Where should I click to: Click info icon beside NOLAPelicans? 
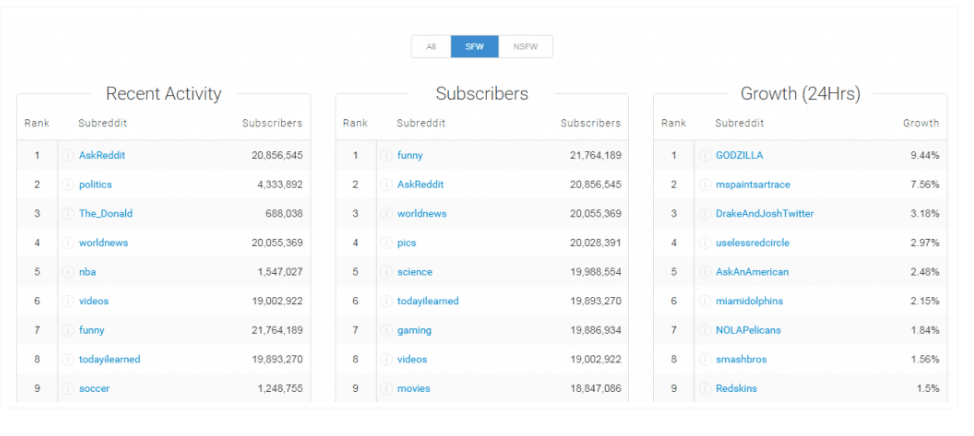pyautogui.click(x=704, y=330)
